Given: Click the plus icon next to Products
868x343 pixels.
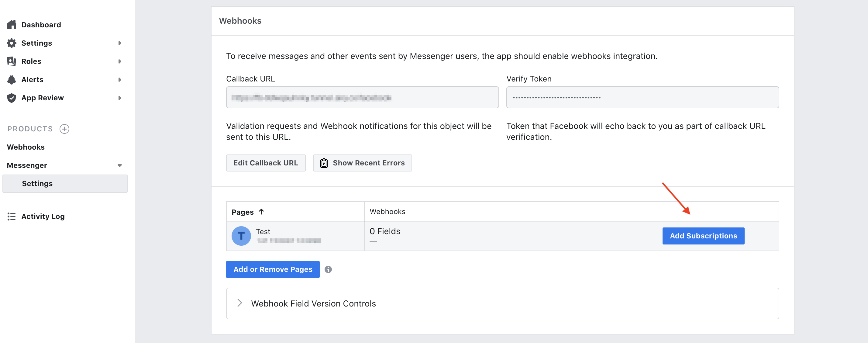Looking at the screenshot, I should (64, 129).
